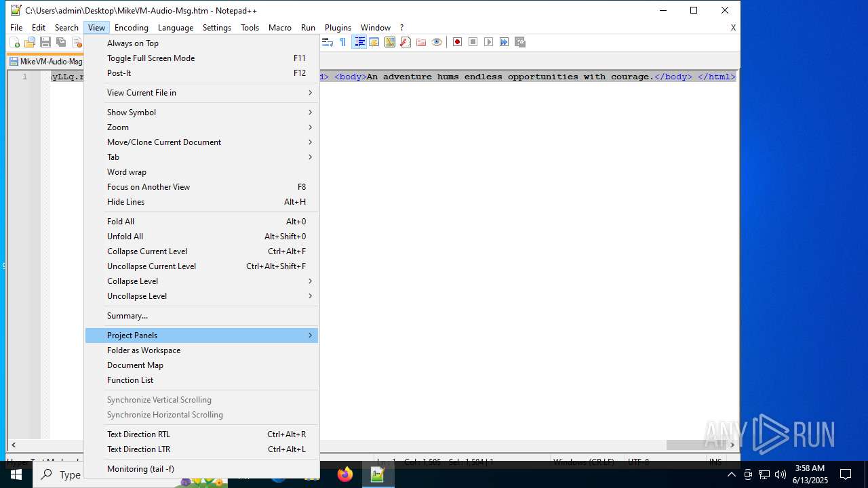This screenshot has height=488, width=868.
Task: Expand the Uncollapse Level submenu
Action: tap(201, 296)
